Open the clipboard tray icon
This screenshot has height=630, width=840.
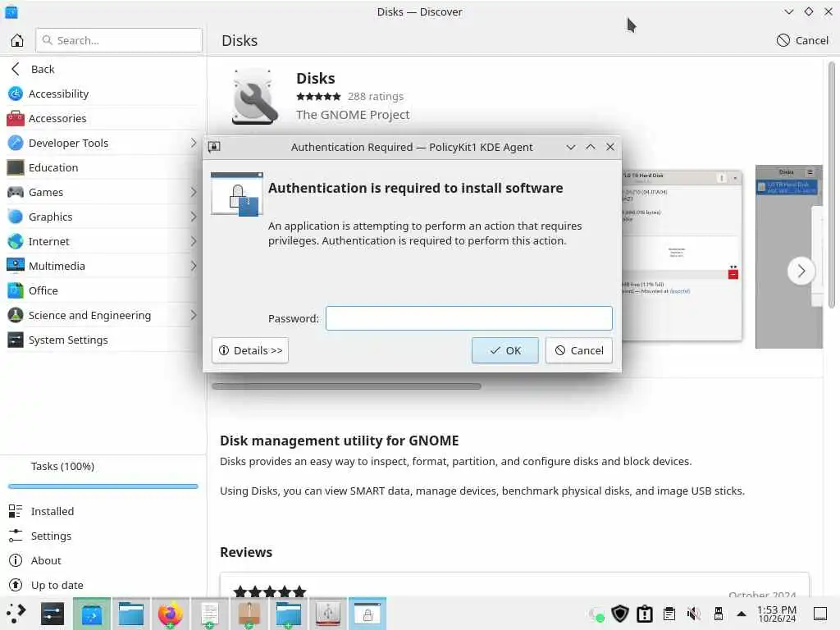[x=669, y=614]
